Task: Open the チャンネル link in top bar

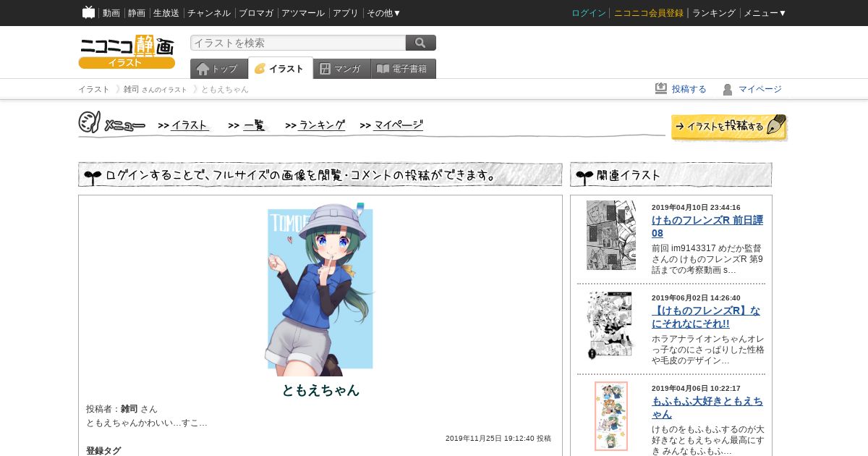Action: pos(209,13)
